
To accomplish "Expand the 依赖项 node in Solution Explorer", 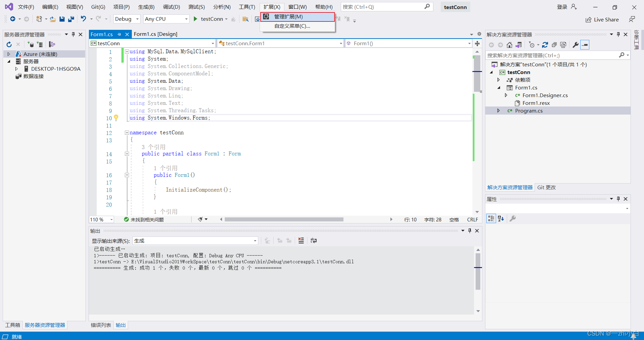I will 498,80.
